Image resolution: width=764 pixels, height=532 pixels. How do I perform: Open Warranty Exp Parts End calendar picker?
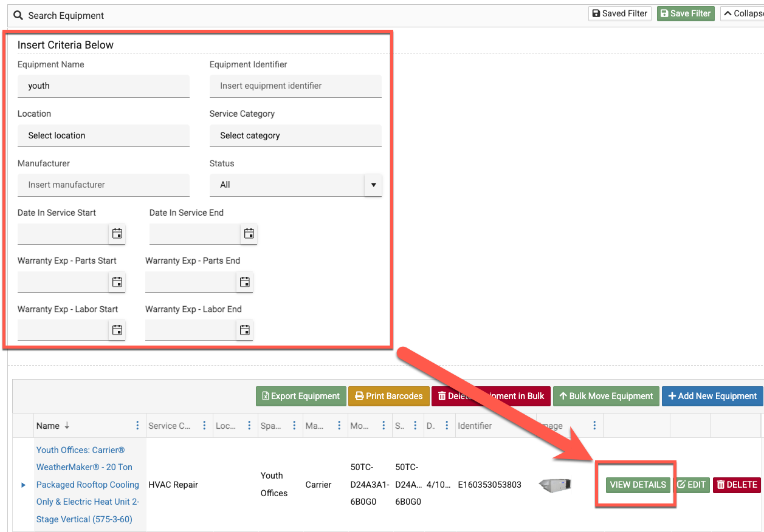coord(244,282)
